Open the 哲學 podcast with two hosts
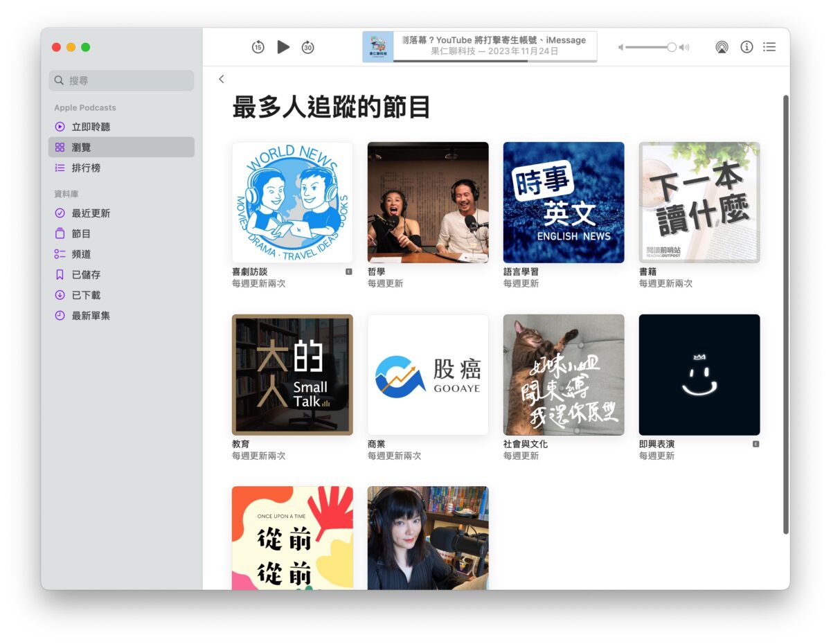The height and width of the screenshot is (644, 831). pyautogui.click(x=428, y=202)
